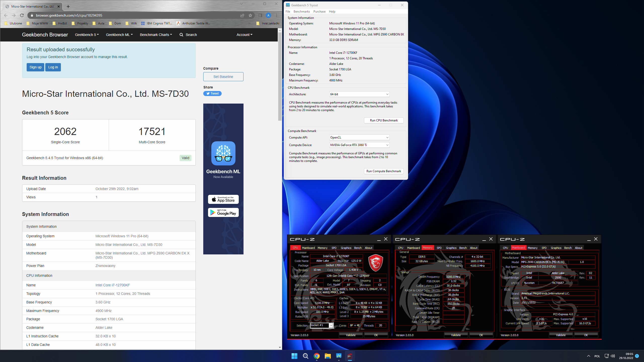Viewport: 644px width, 362px height.
Task: Open Antholzer Textile bookmark
Action: click(193, 23)
